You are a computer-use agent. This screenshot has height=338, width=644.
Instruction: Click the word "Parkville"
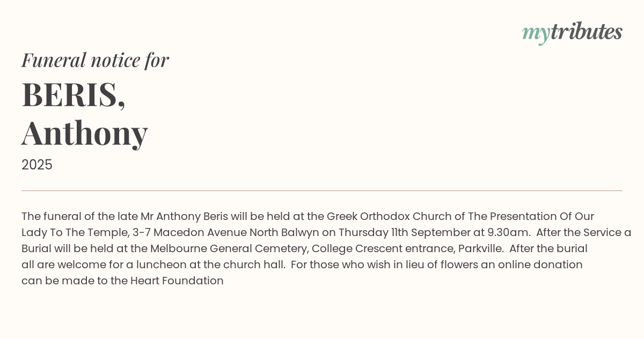(480, 249)
